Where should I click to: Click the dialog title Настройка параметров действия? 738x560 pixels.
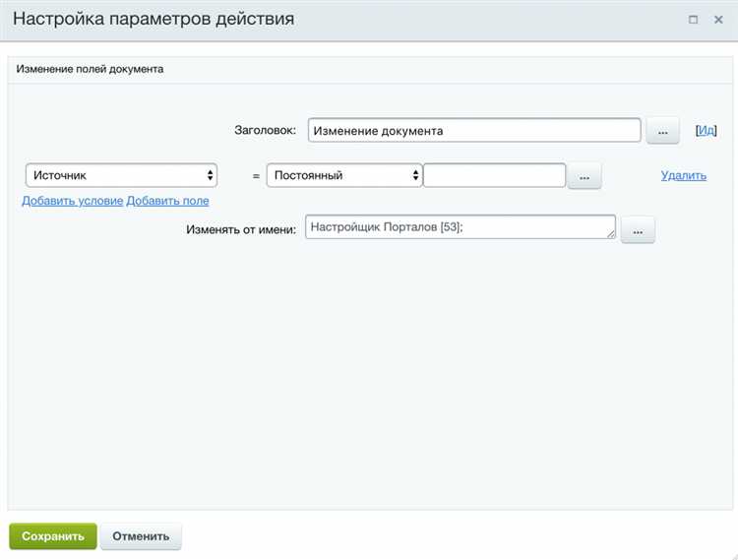point(153,20)
